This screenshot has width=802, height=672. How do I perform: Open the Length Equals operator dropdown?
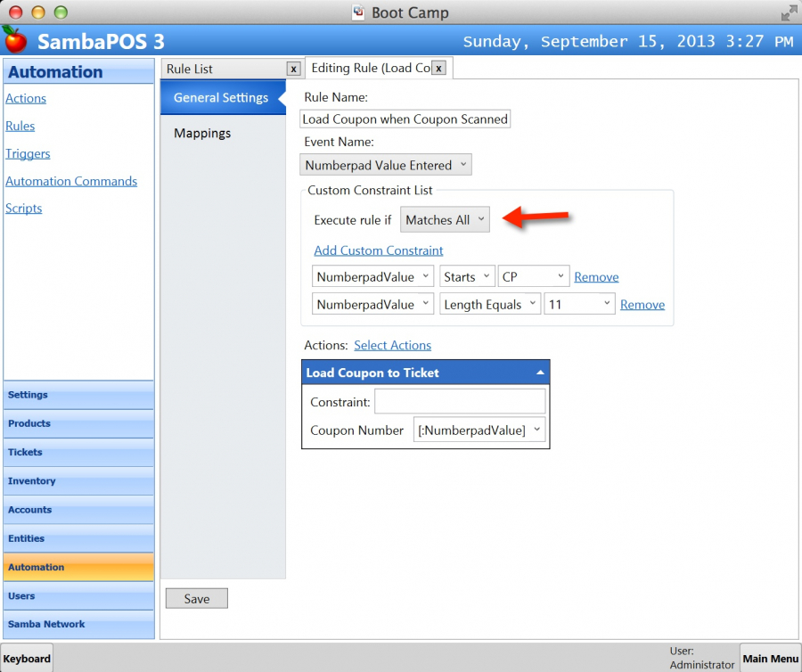pyautogui.click(x=490, y=305)
